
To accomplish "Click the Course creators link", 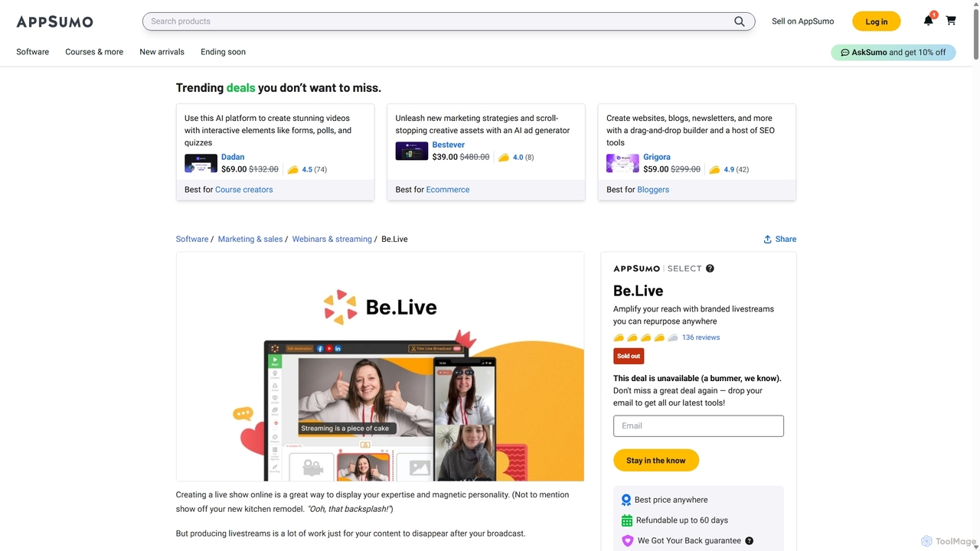I will pyautogui.click(x=243, y=190).
